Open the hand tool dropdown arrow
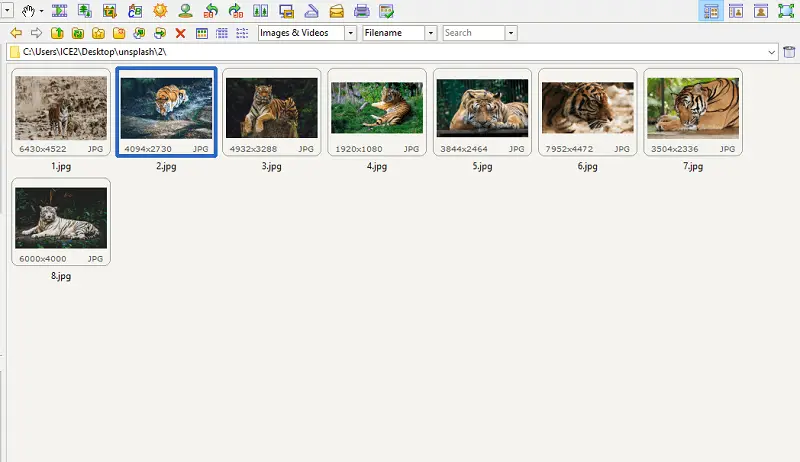800x462 pixels. pyautogui.click(x=41, y=12)
